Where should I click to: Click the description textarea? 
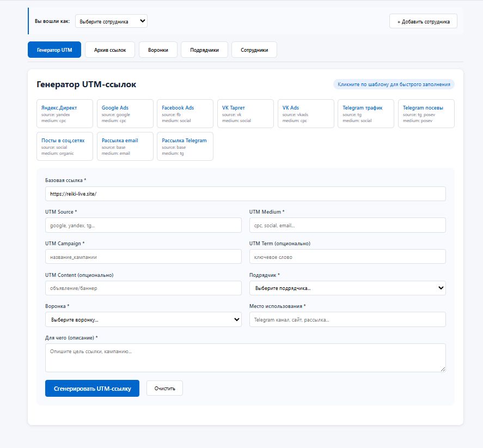click(245, 358)
